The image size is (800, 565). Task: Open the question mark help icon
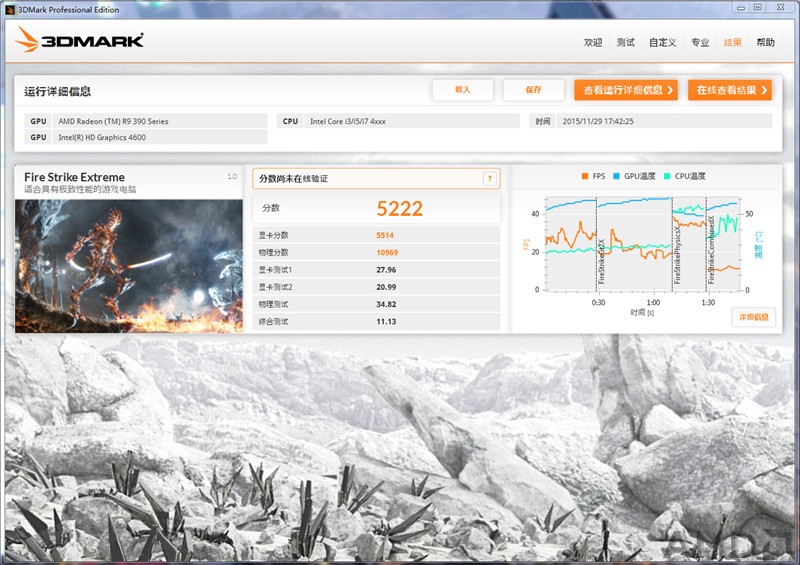pos(489,179)
